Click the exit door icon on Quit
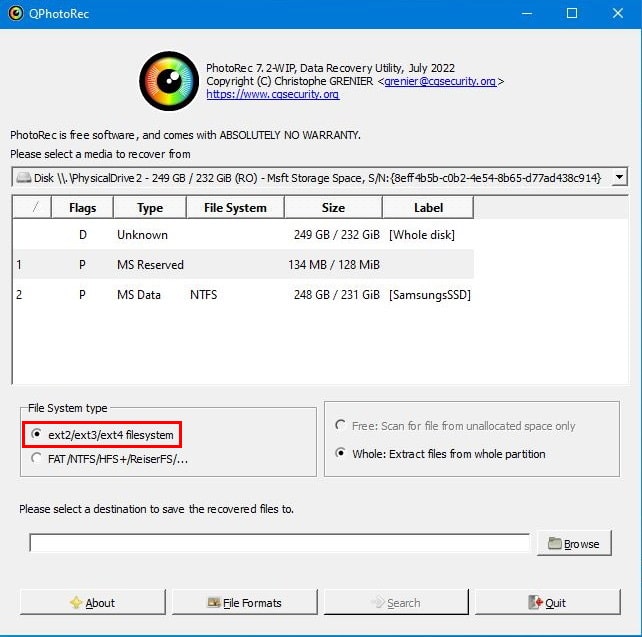 click(x=536, y=603)
